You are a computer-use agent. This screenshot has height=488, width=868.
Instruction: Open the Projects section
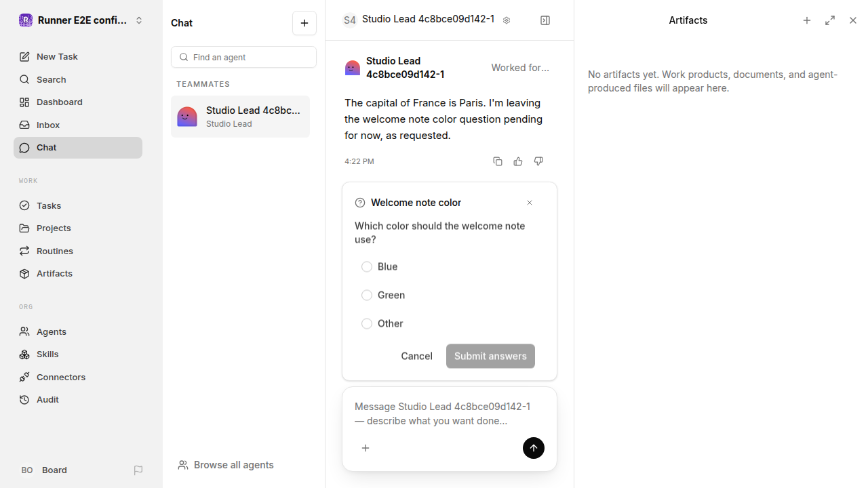tap(78, 228)
